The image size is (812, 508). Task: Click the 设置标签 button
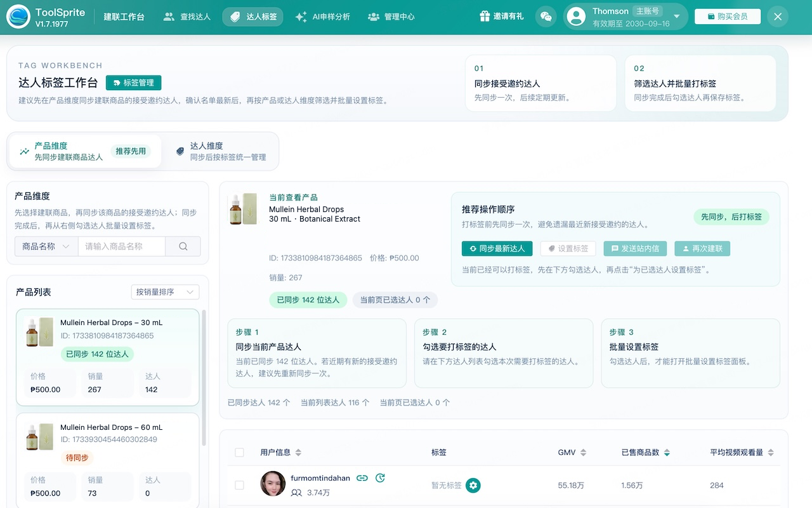(x=568, y=248)
